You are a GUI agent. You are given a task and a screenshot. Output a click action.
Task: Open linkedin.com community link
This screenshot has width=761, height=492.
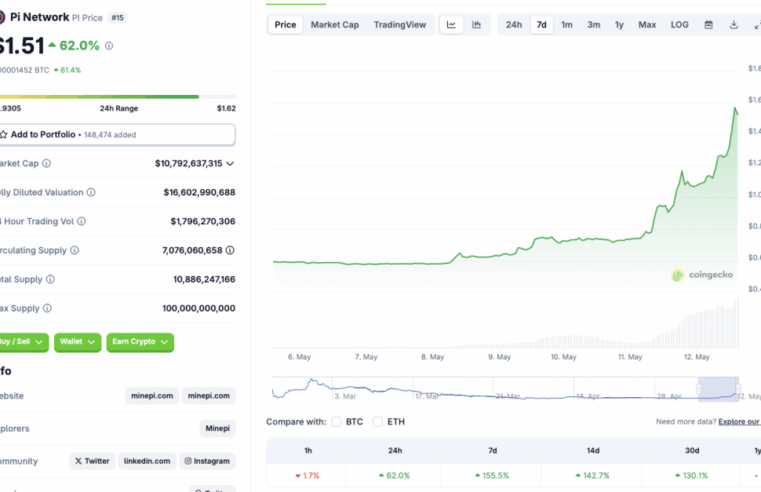tap(147, 461)
